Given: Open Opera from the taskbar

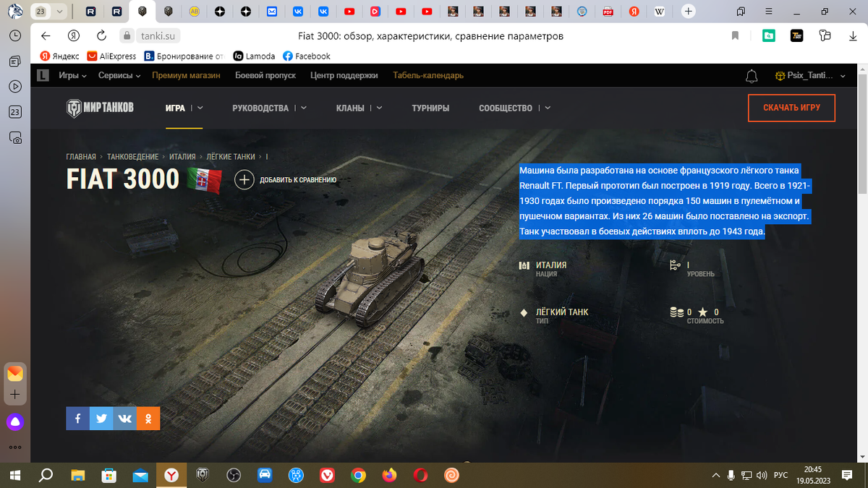Looking at the screenshot, I should click(420, 475).
